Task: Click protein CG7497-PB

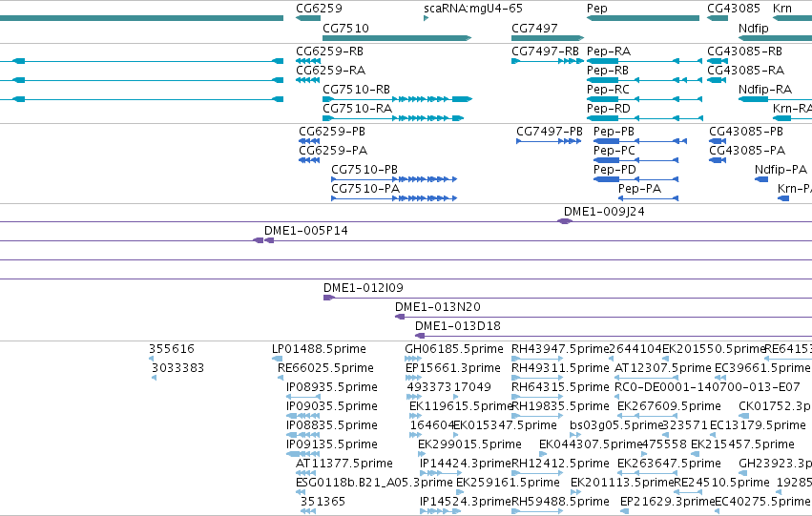Action: (x=549, y=141)
